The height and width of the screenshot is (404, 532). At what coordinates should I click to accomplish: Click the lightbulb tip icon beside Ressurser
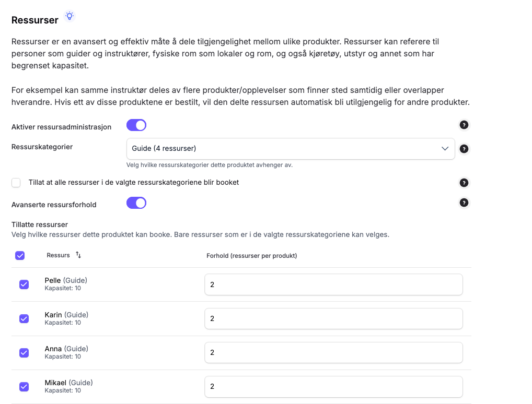pos(70,16)
